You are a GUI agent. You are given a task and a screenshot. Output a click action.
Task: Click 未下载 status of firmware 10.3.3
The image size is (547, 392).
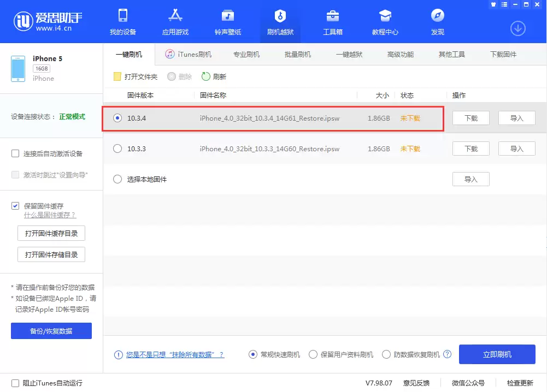[x=410, y=149]
